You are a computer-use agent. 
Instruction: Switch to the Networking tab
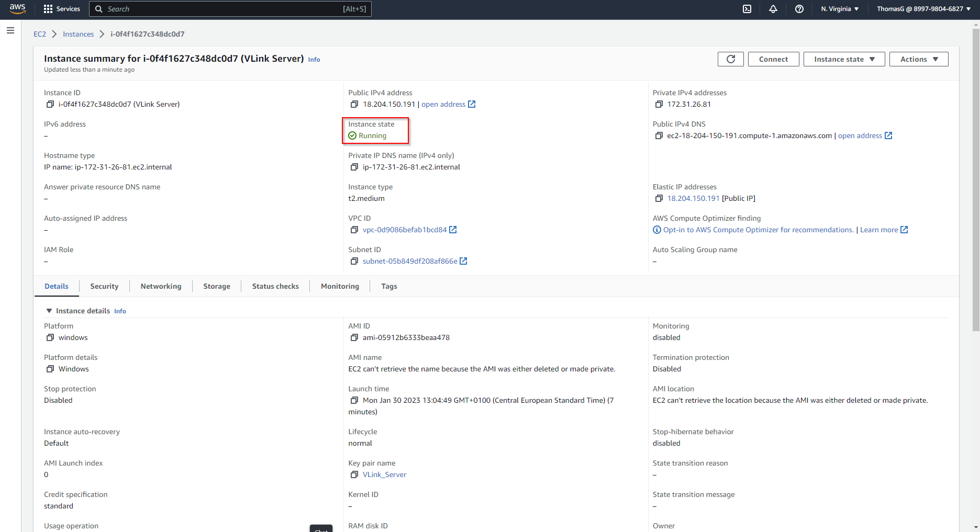click(161, 286)
